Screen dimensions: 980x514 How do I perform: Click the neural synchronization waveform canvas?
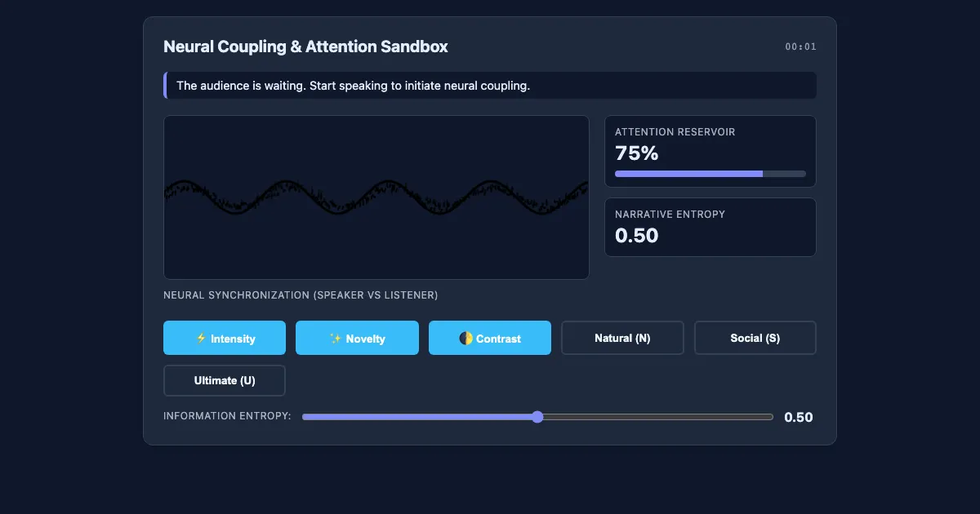click(x=376, y=197)
